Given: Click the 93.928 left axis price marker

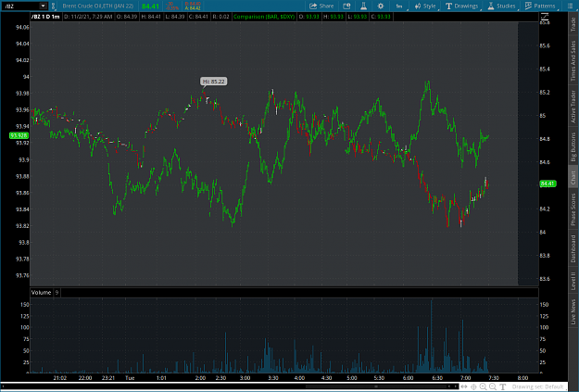Looking at the screenshot, I should pyautogui.click(x=19, y=135).
